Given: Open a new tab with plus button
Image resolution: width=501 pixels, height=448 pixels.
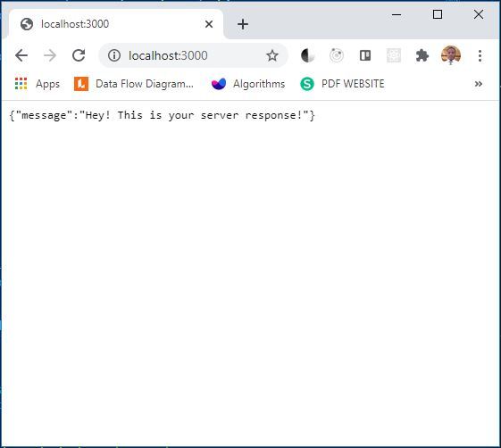Looking at the screenshot, I should (x=243, y=24).
